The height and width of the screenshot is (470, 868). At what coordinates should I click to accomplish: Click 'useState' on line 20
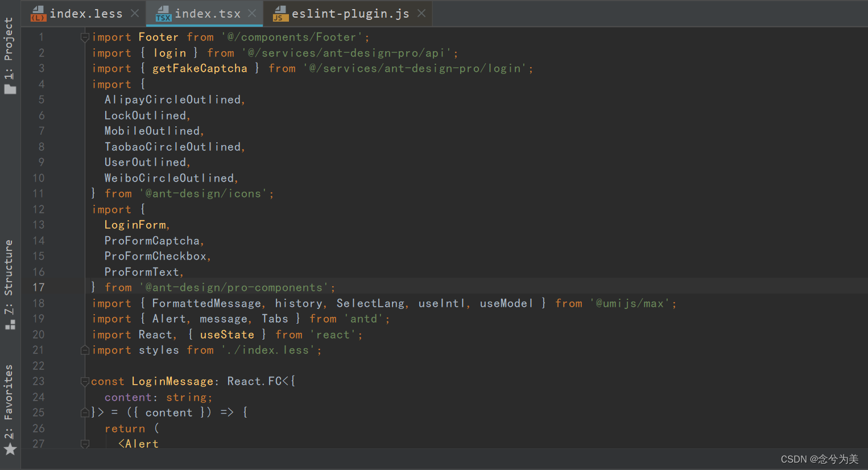click(x=227, y=335)
